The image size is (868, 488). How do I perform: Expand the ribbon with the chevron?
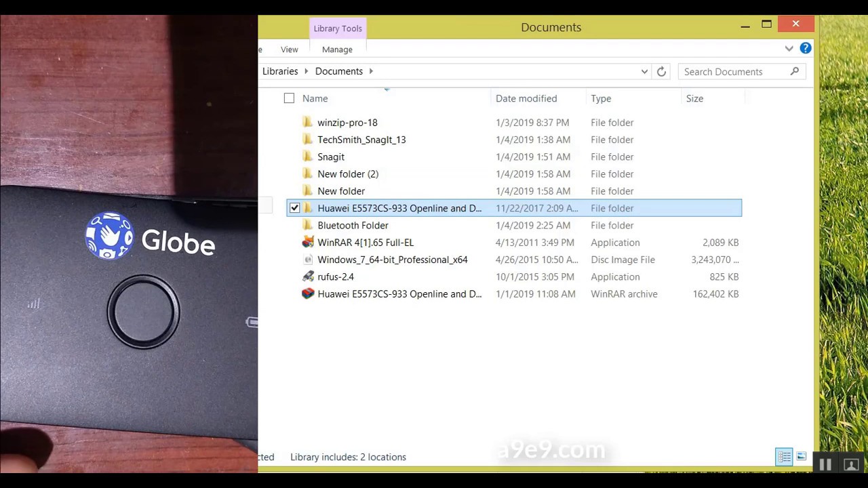(x=789, y=48)
